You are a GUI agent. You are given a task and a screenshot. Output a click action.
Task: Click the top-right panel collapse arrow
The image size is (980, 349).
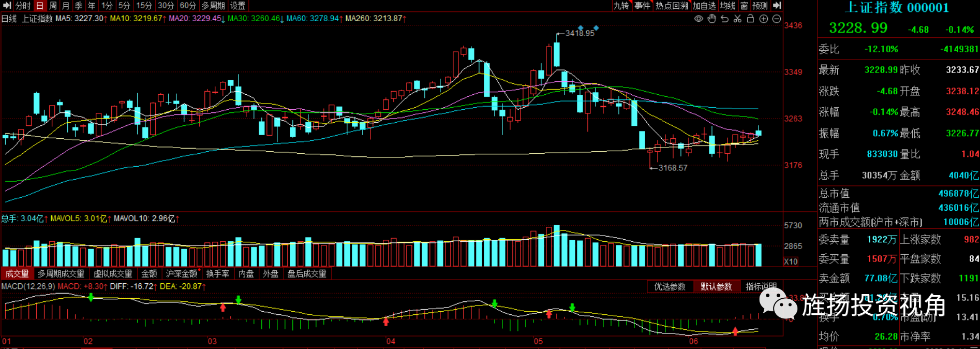click(x=777, y=6)
